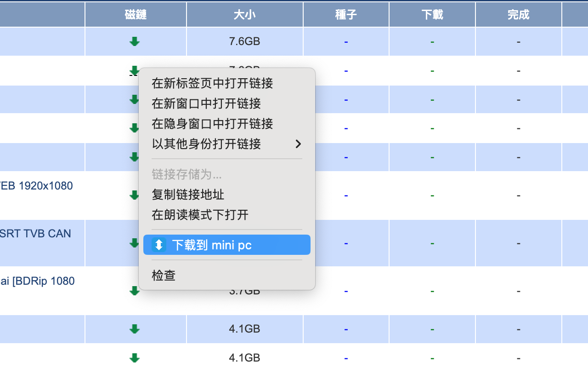Open link via 在隐身窗口中打开链接

[227, 124]
